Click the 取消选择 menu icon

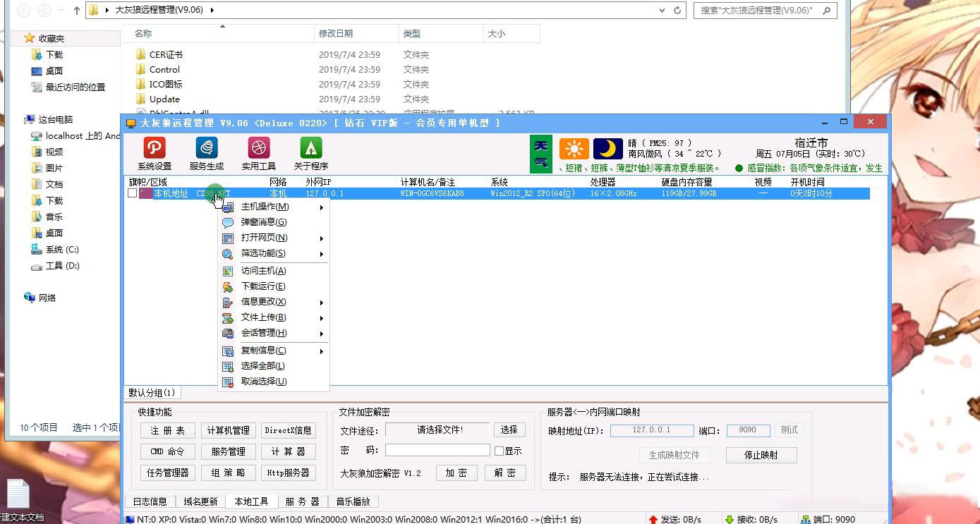[228, 382]
